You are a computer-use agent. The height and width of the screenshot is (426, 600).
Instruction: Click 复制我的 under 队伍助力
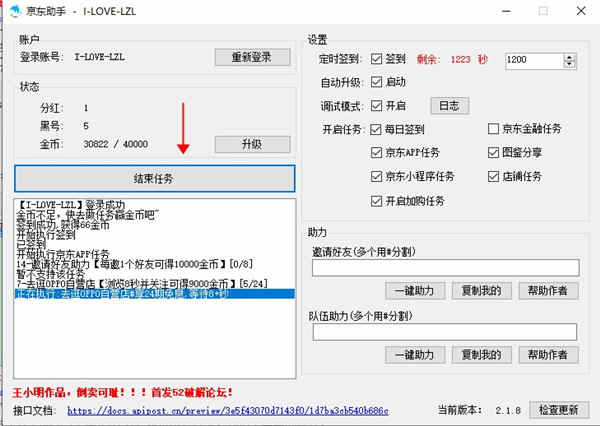[x=481, y=355]
